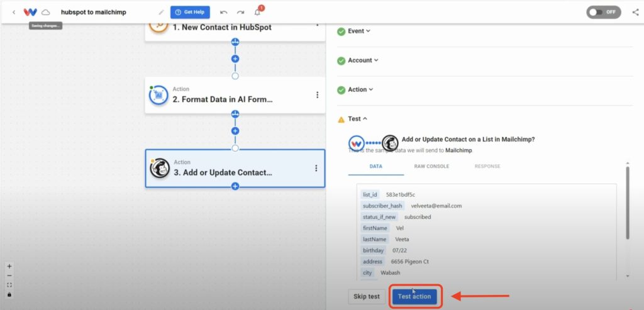644x310 pixels.
Task: Select step 2 Format Data in AI Formatter
Action: (235, 95)
